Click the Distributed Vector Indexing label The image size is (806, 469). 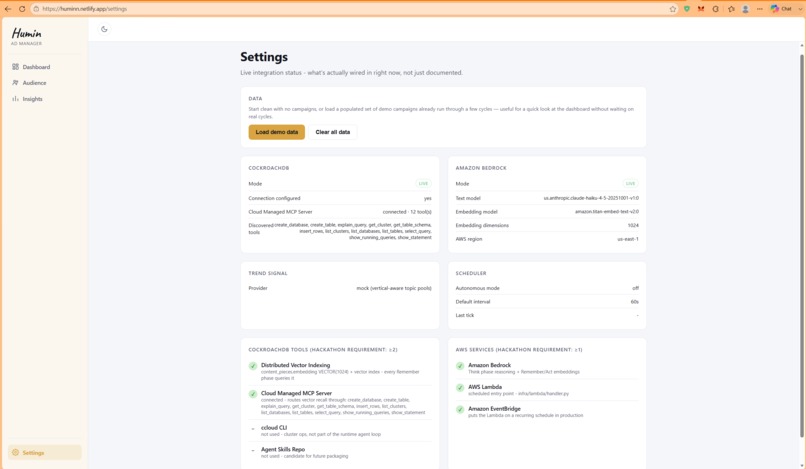296,365
